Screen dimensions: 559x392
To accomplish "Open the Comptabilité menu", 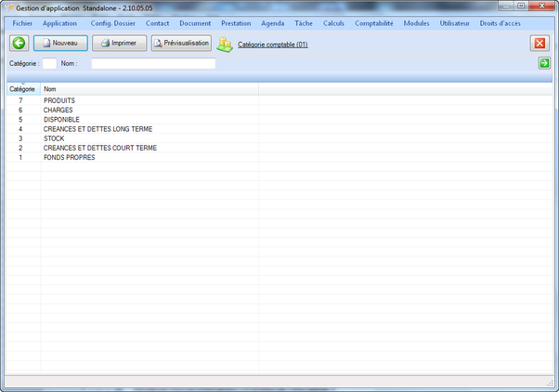I will tap(374, 22).
